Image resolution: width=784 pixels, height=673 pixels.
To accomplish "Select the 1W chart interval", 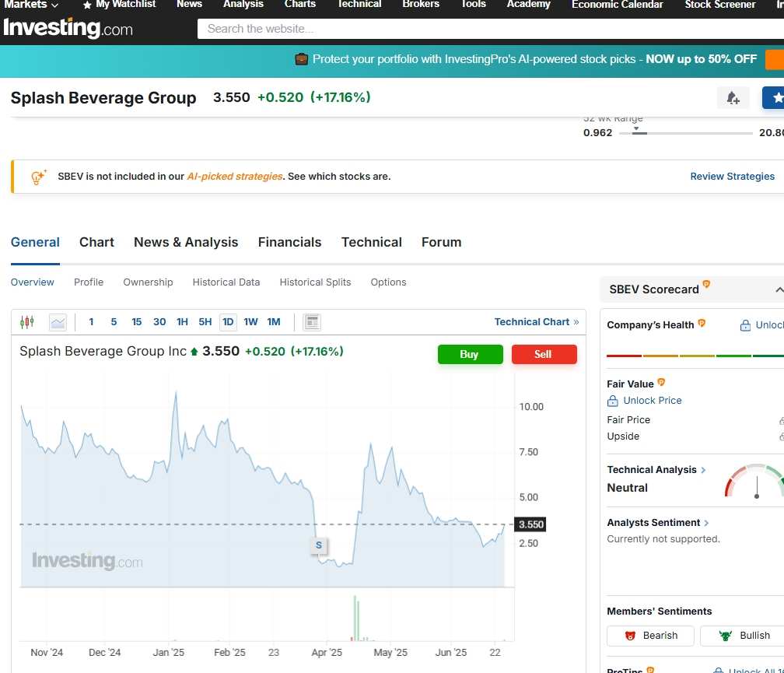I will tap(250, 322).
